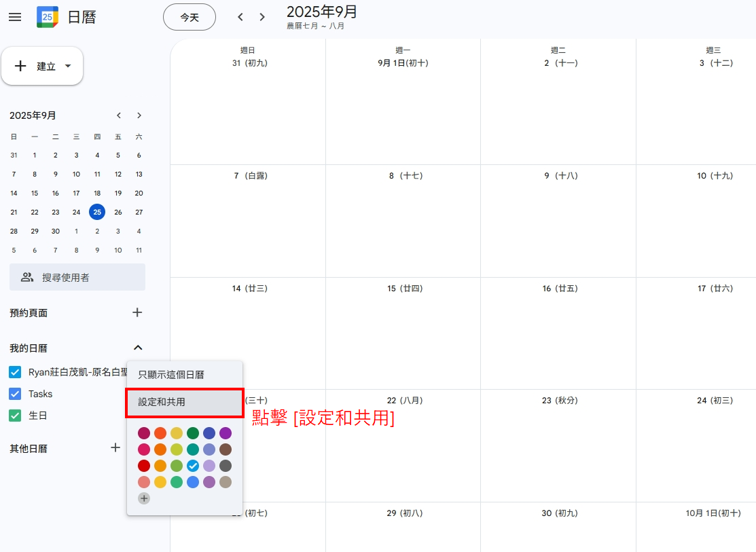Go to next month in main toolbar
Screen dimensions: 756x552
[262, 17]
